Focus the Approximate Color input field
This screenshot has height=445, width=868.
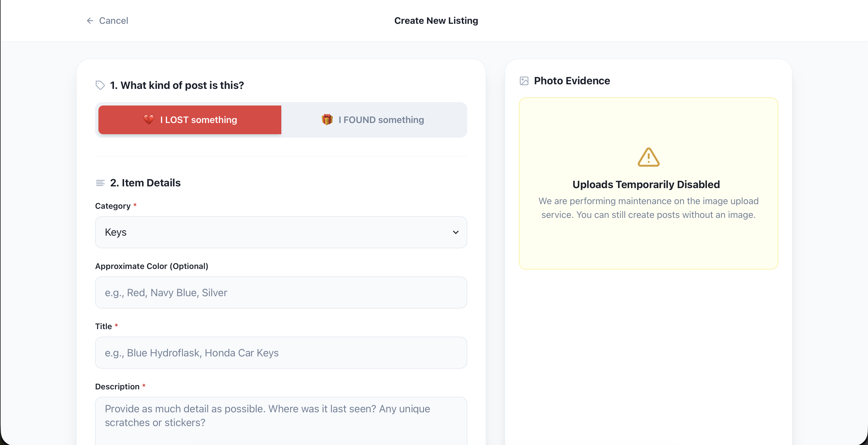click(x=281, y=292)
